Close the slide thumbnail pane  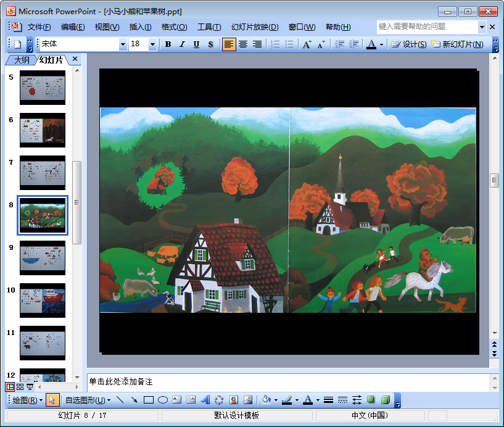point(75,59)
